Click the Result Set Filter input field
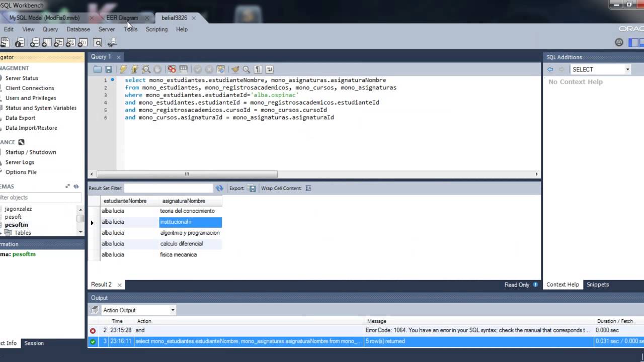 pyautogui.click(x=169, y=188)
